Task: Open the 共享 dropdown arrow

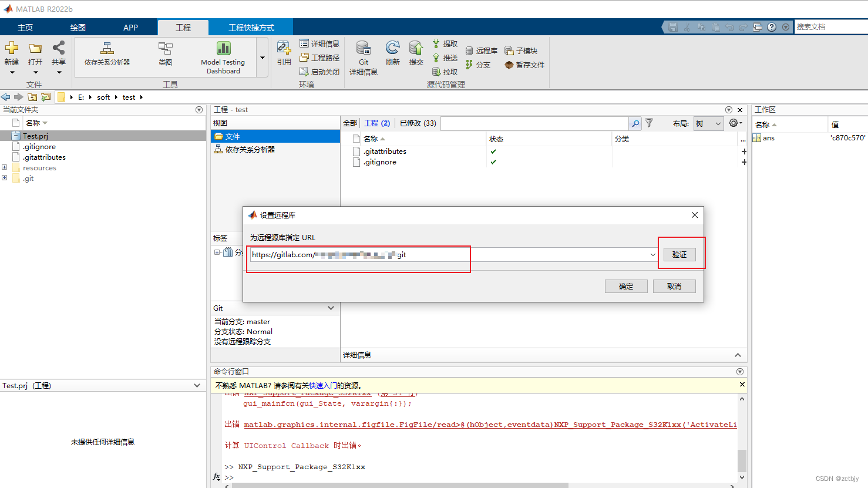Action: [x=59, y=73]
